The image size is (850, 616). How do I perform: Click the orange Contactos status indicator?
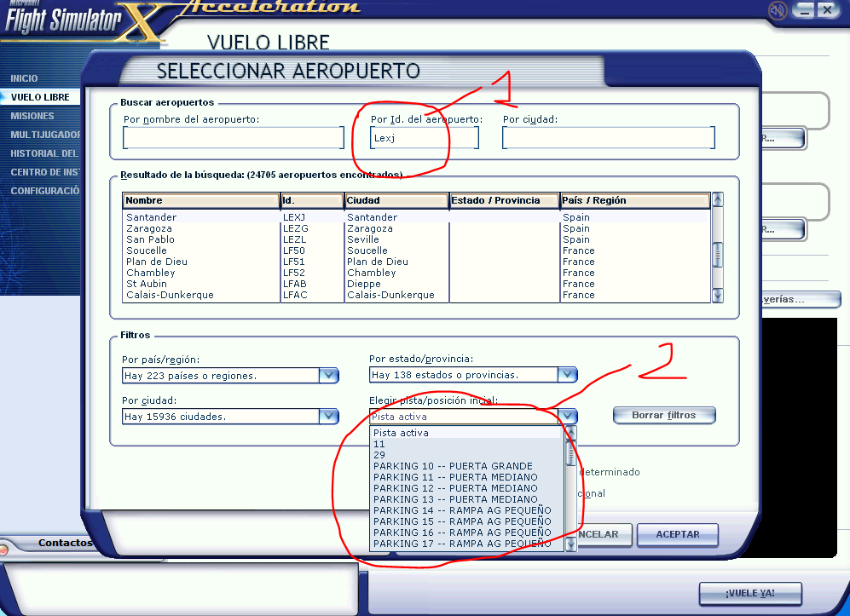5,549
